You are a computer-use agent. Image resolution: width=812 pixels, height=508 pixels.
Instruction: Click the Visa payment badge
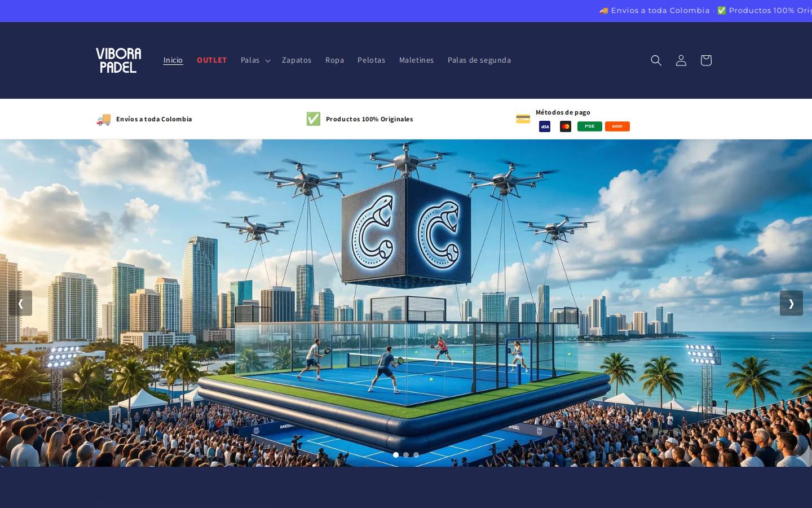point(545,126)
